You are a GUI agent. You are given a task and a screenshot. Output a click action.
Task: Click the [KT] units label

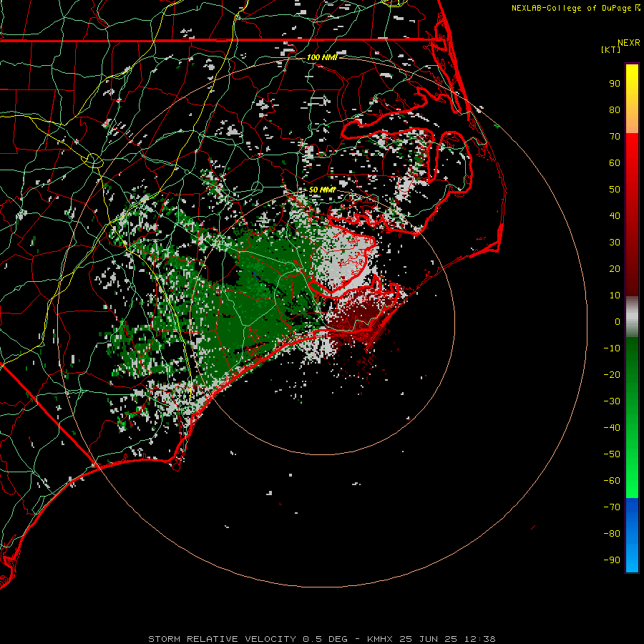611,49
